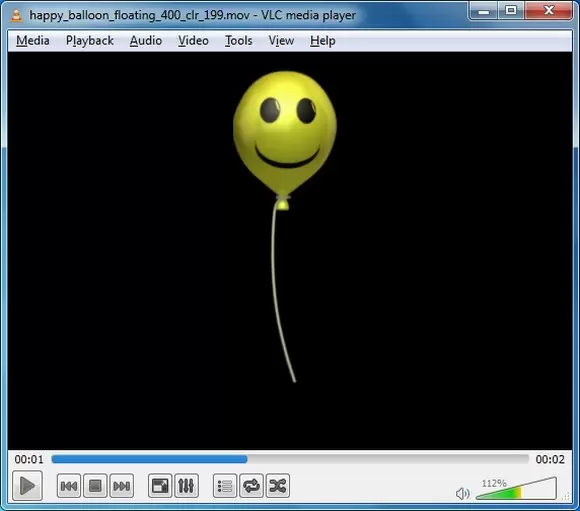
Task: Show the playlist view
Action: pos(225,485)
